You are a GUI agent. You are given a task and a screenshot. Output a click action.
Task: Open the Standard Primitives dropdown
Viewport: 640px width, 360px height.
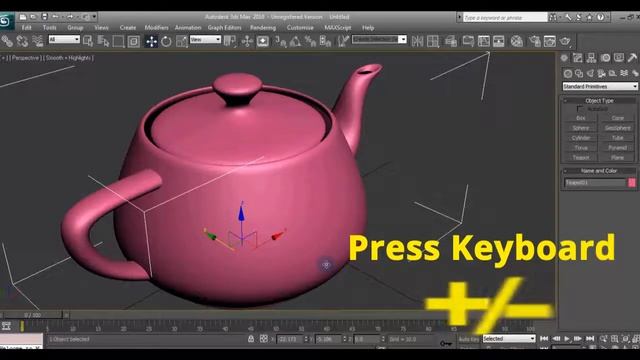(x=600, y=87)
